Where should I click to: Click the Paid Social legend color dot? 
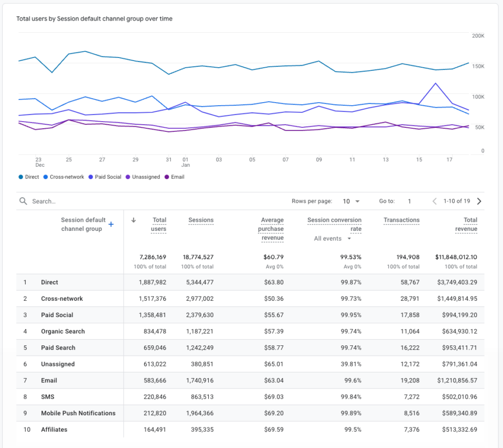coord(91,177)
